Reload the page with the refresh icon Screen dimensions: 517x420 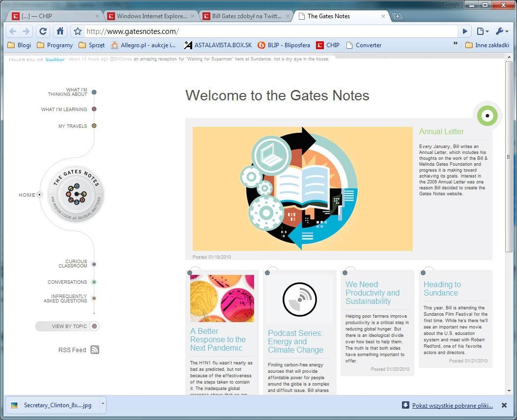point(43,31)
